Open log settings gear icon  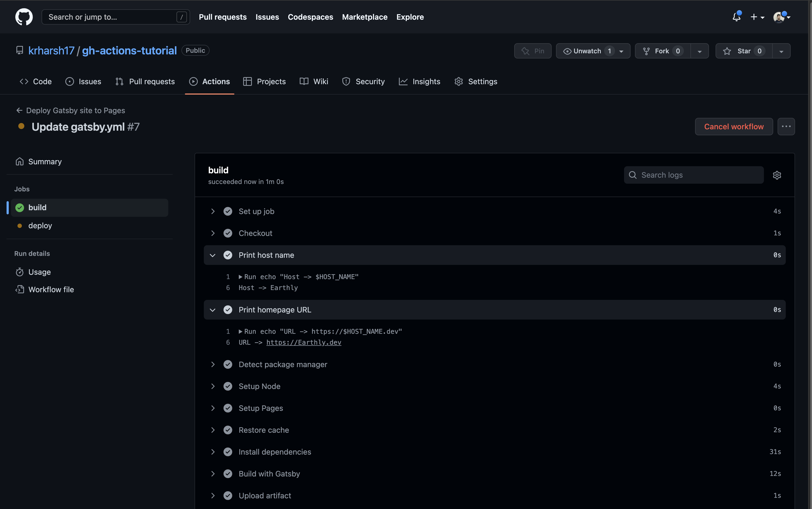tap(777, 175)
